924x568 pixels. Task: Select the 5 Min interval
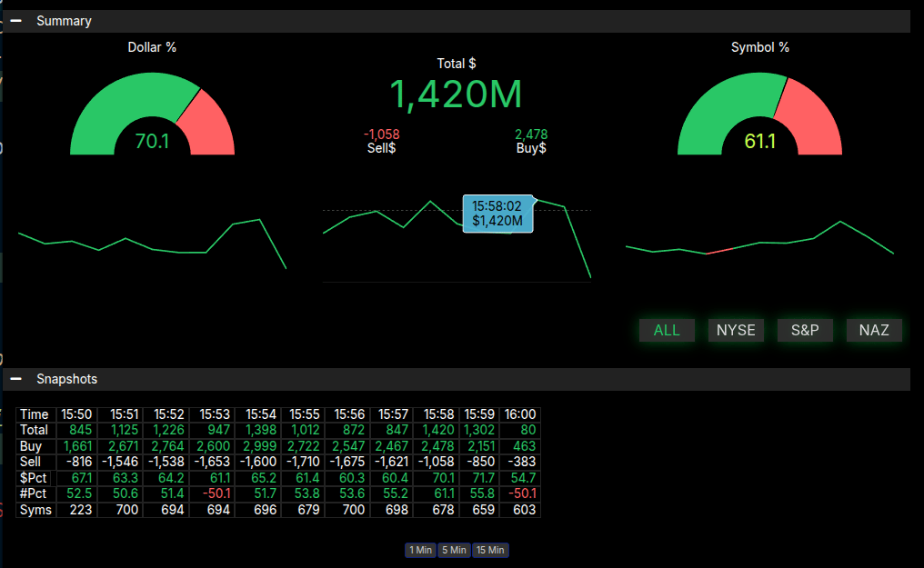(x=453, y=550)
